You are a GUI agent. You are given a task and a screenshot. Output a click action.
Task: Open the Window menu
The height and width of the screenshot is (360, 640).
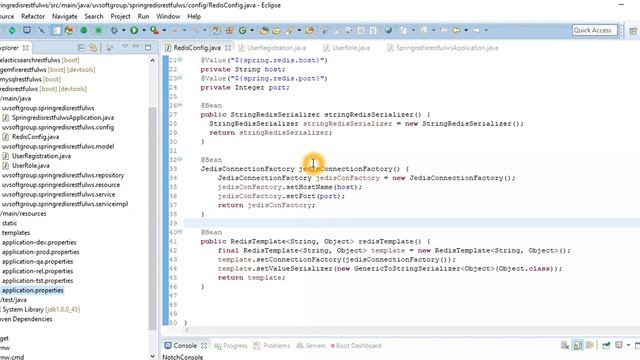click(168, 16)
